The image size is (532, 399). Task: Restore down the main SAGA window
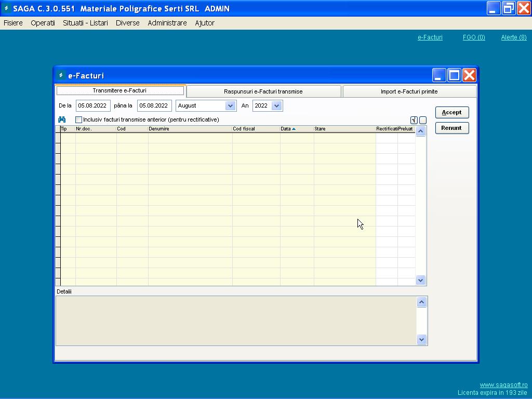pos(509,8)
